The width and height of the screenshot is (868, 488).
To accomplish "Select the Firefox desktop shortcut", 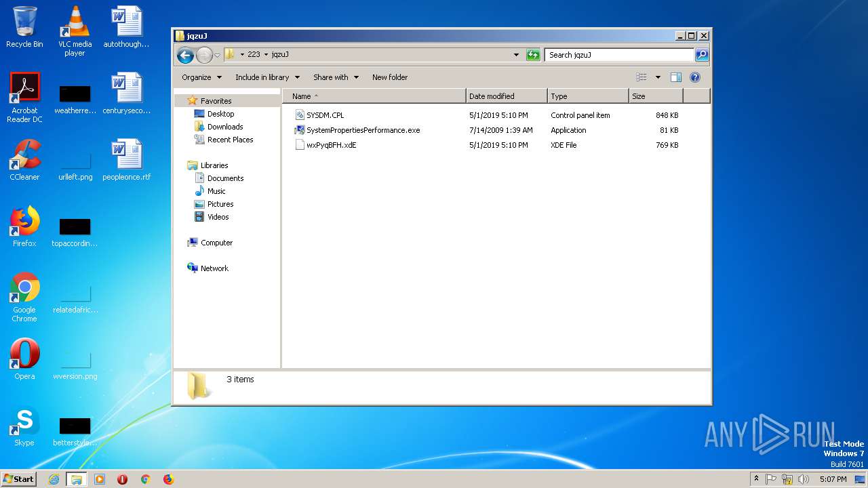I will pyautogui.click(x=24, y=226).
